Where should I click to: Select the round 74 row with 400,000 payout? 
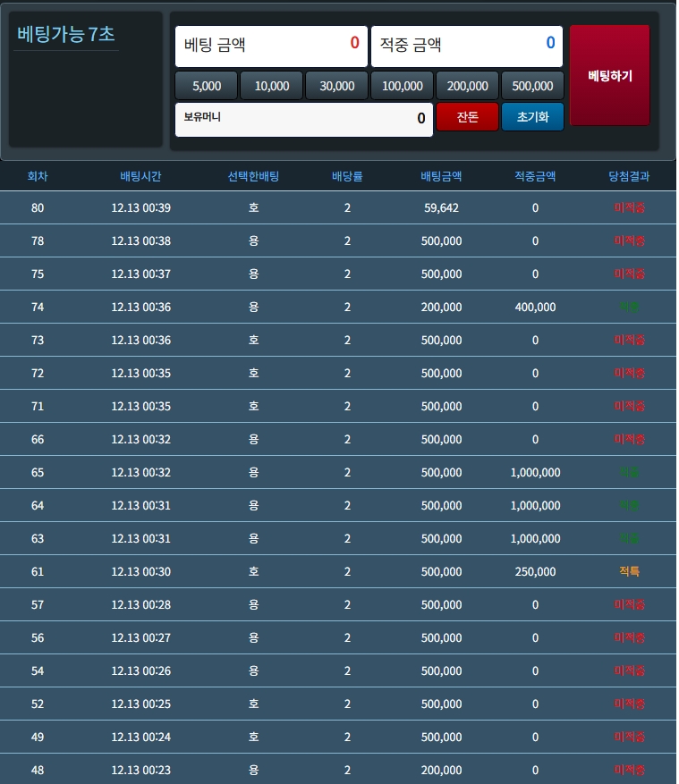click(338, 308)
